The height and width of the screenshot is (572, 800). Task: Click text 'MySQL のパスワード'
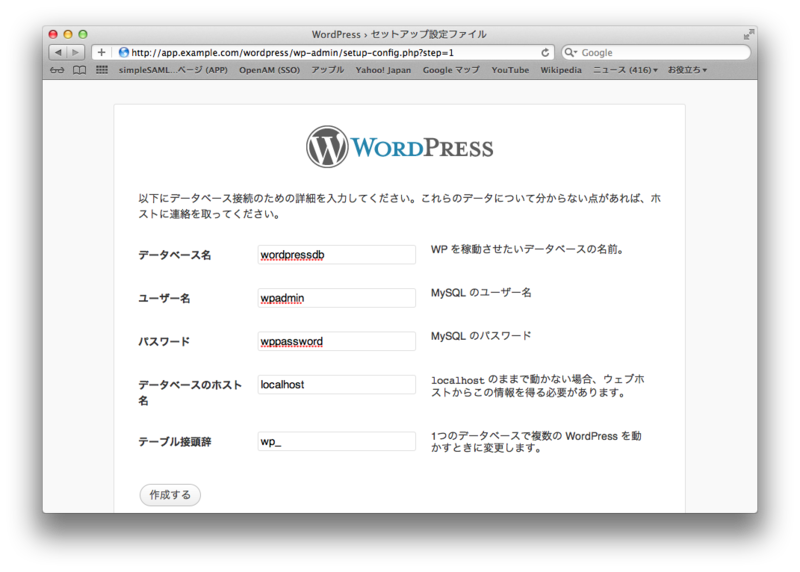(x=481, y=336)
